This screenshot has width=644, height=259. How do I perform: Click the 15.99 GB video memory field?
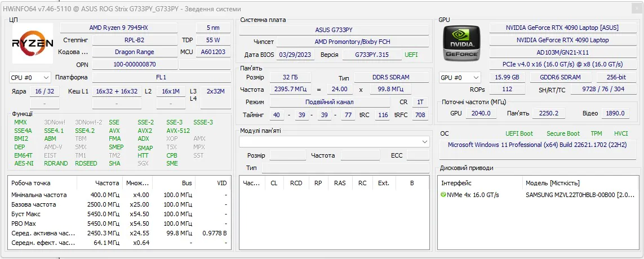coord(507,77)
